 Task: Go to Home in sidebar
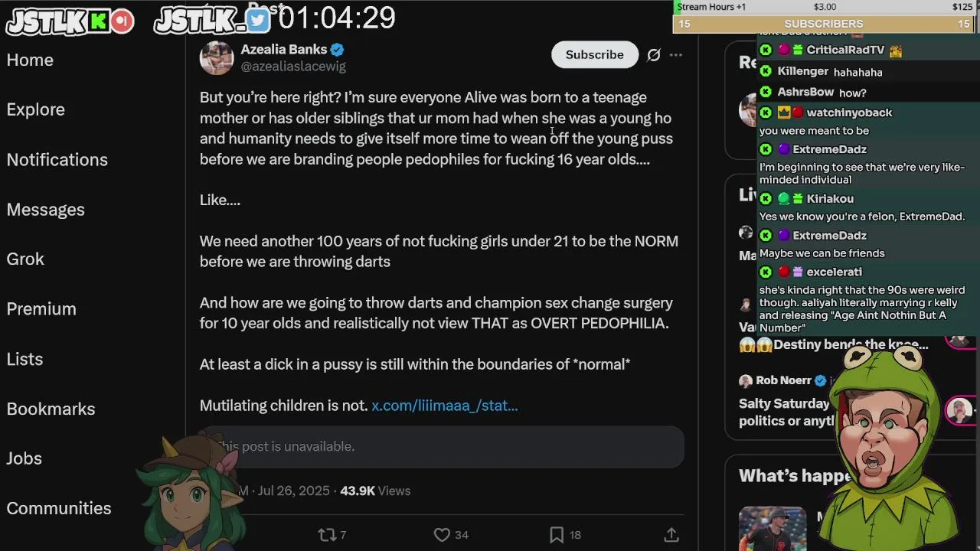31,60
